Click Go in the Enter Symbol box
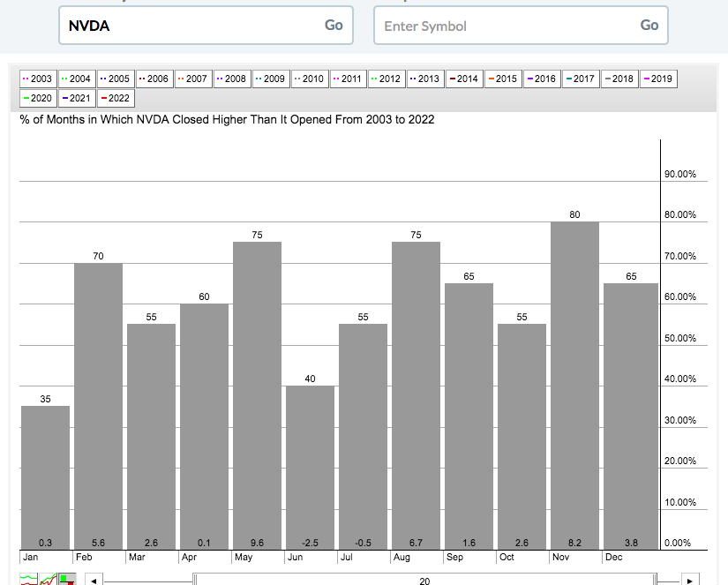 point(649,25)
